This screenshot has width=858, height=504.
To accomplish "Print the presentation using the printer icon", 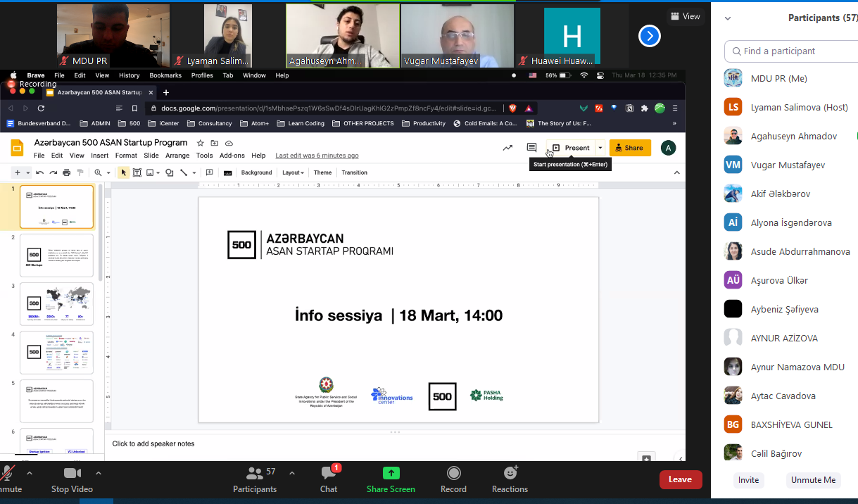I will [x=66, y=172].
